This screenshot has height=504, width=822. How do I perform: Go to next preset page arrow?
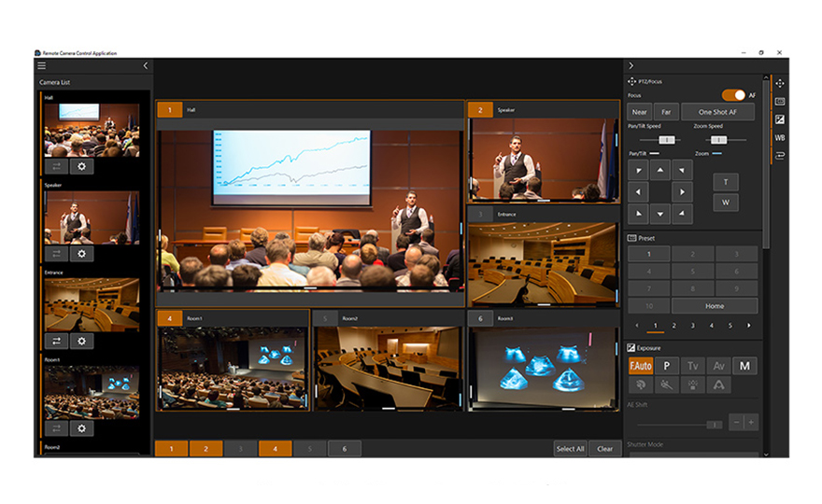(748, 326)
